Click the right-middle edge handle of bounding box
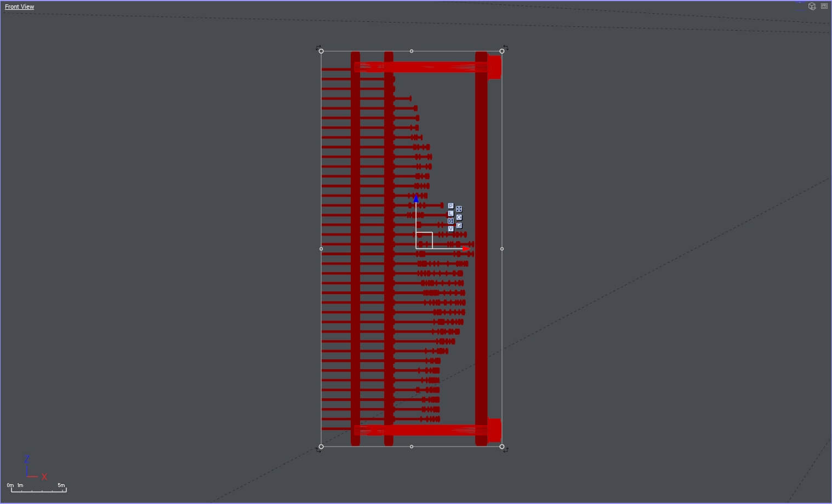The width and height of the screenshot is (832, 504). 502,249
